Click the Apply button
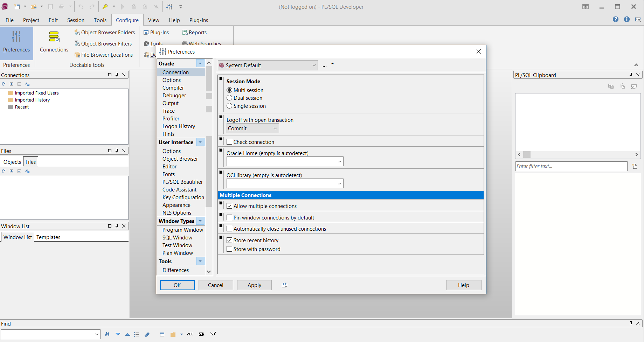The height and width of the screenshot is (342, 644). [254, 285]
